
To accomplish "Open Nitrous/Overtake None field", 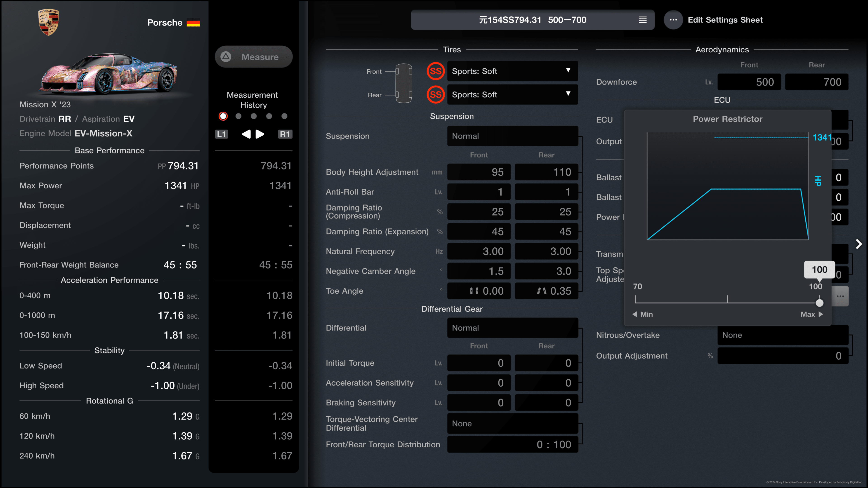I will [783, 335].
